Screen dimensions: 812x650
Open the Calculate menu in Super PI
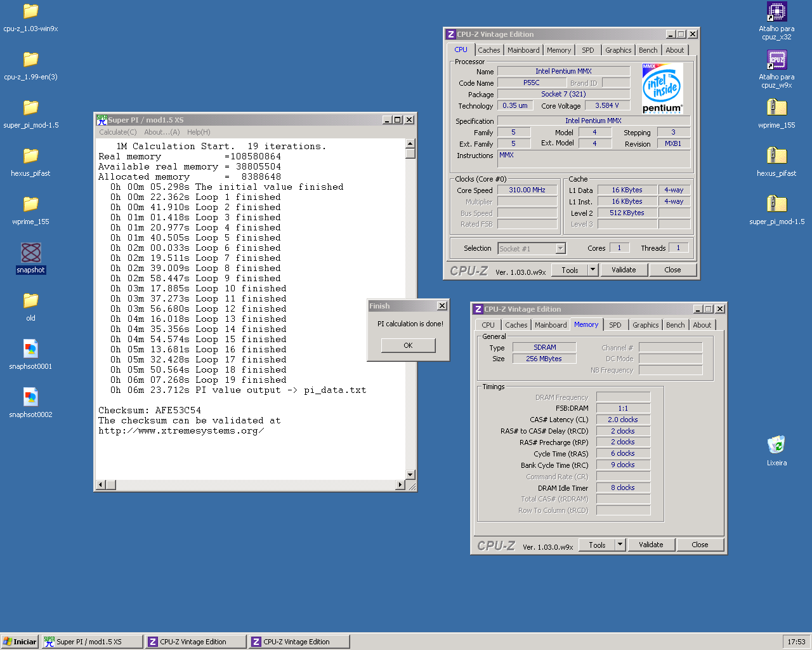(117, 131)
